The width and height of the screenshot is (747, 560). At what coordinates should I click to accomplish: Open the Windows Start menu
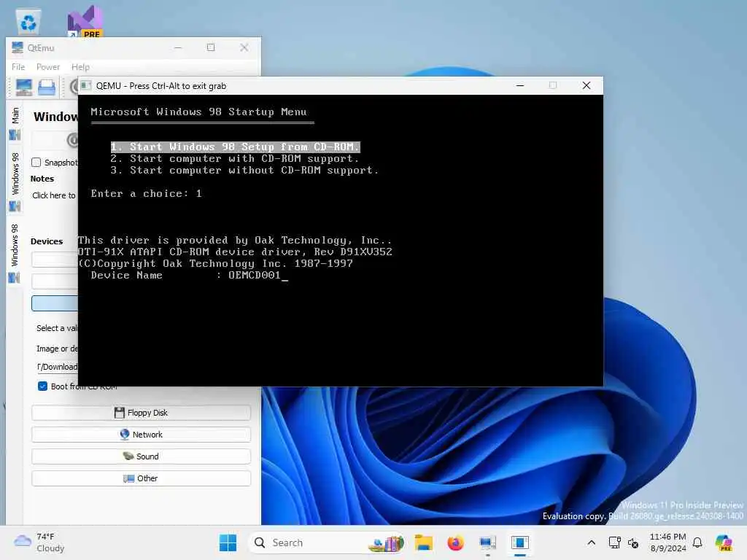pos(228,542)
